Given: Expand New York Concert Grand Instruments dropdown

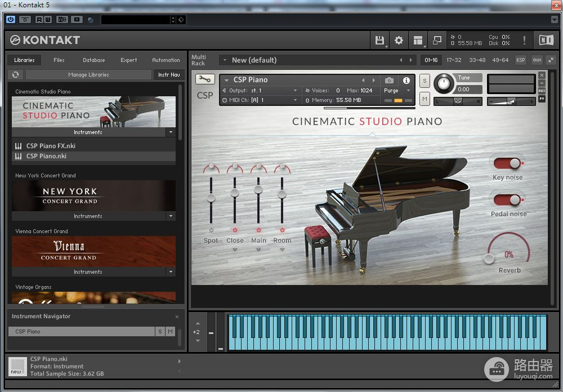Looking at the screenshot, I should 171,216.
